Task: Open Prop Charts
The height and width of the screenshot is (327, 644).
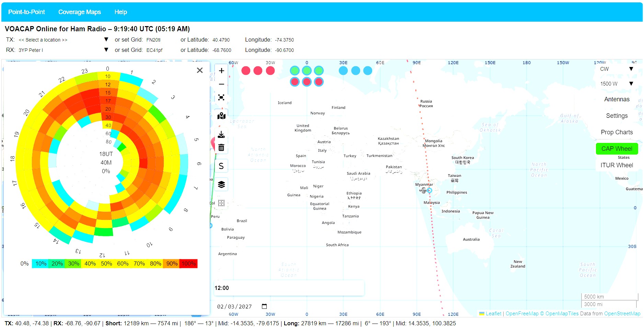Action: [617, 132]
